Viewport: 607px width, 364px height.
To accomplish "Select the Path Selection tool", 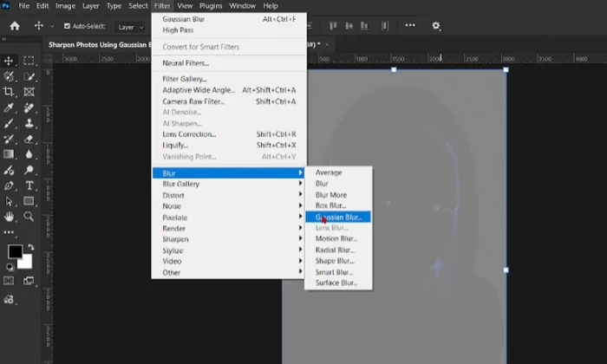I will click(x=8, y=201).
